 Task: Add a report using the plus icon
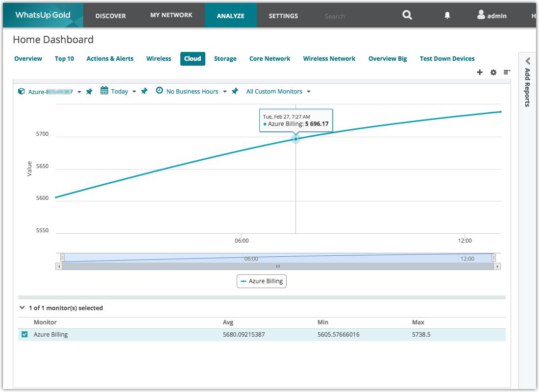480,72
